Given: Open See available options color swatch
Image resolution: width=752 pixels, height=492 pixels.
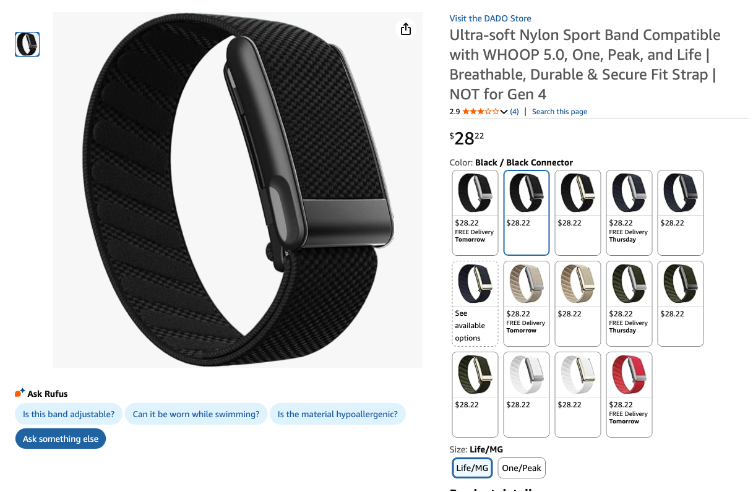Looking at the screenshot, I should pos(475,304).
